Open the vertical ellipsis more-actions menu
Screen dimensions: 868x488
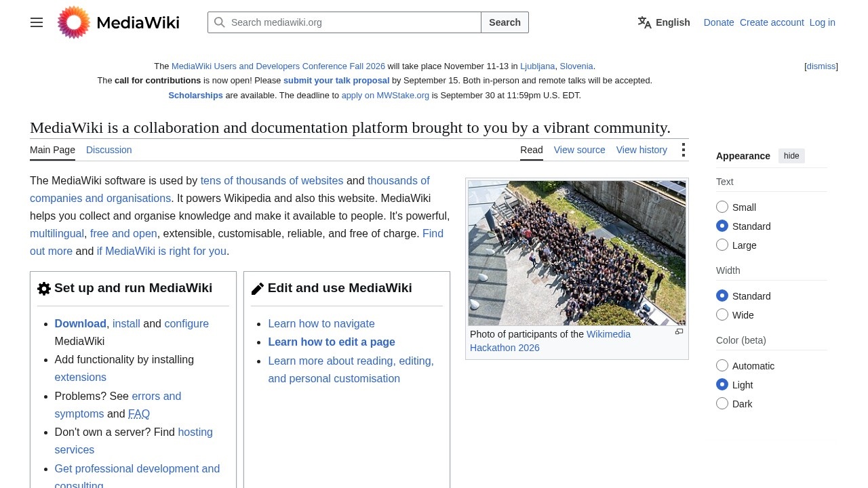(x=684, y=150)
